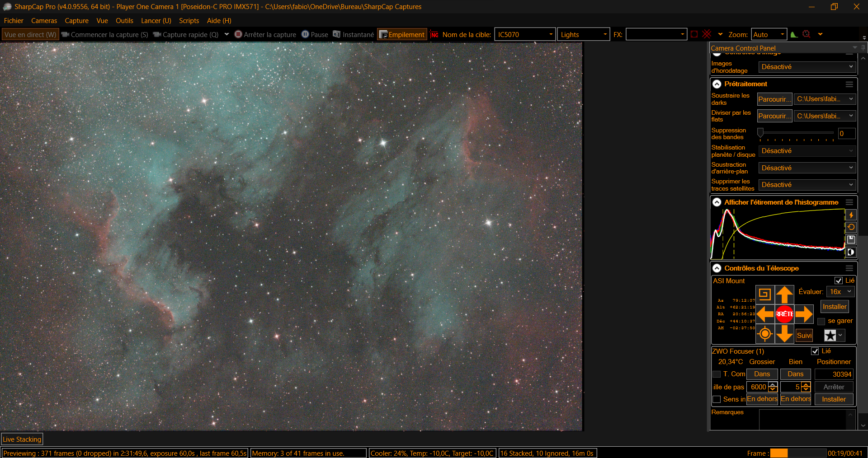Screen dimensions: 868x458
Task: Slew the mount down with down arrow
Action: (785, 334)
